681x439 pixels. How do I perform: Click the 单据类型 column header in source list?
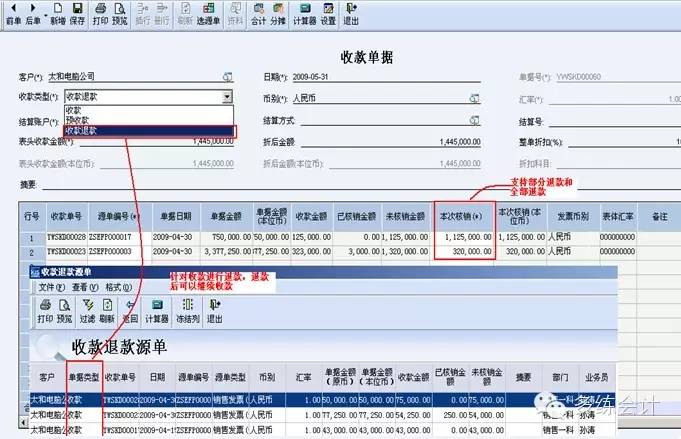[84, 377]
